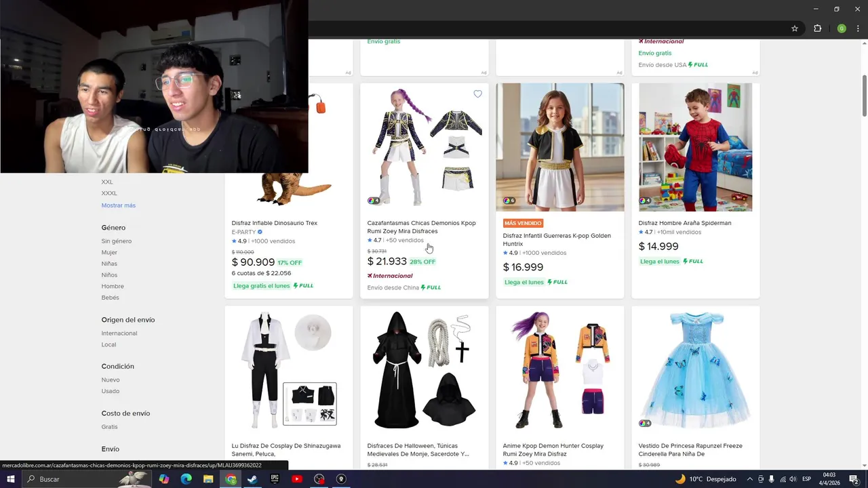Click the MÁS VENDIDO badge
Image resolution: width=868 pixels, height=488 pixels.
523,223
